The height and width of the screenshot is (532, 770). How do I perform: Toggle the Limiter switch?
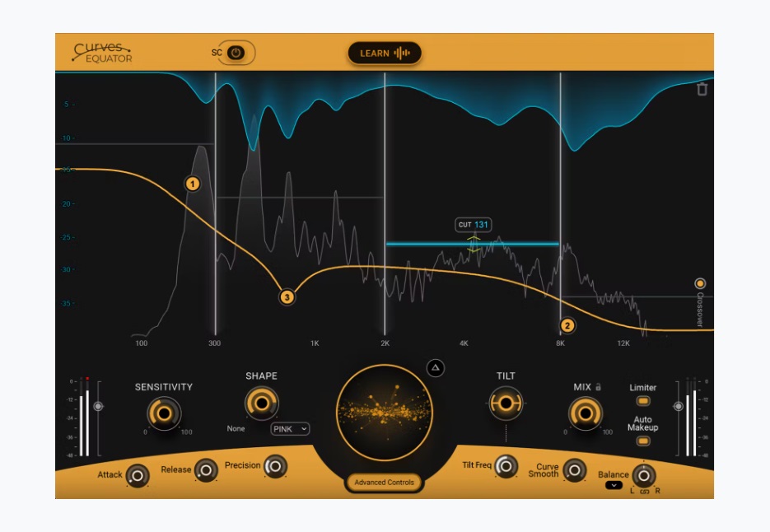click(643, 401)
